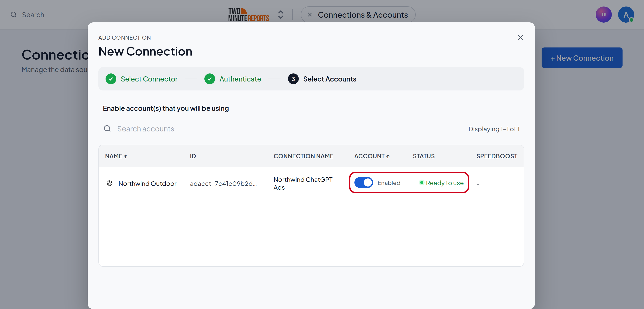Click the CONNECTION NAME column header
644x309 pixels.
pyautogui.click(x=303, y=156)
